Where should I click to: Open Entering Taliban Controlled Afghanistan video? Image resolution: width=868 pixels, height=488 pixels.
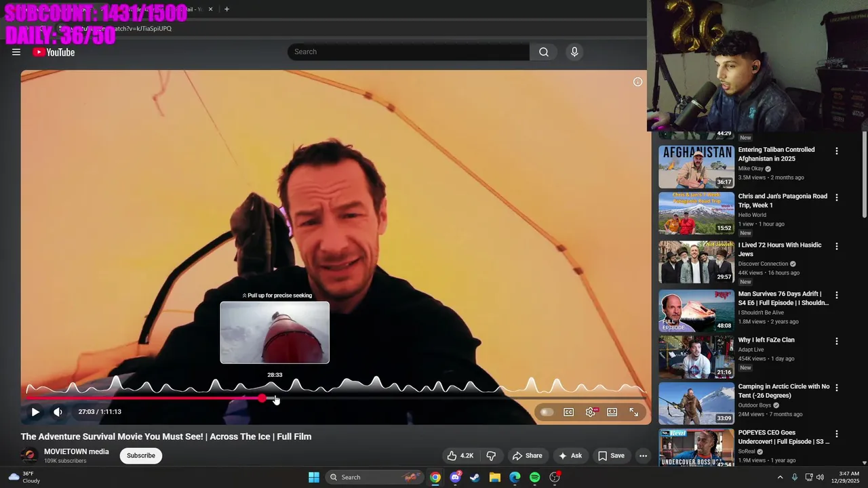tap(776, 154)
